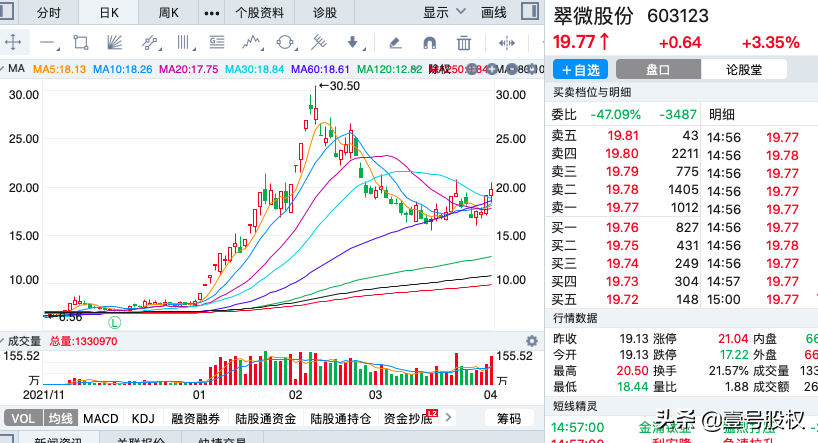Toggle the 均线 moving average overlay
Viewport: 818px width, 443px height.
[x=61, y=418]
